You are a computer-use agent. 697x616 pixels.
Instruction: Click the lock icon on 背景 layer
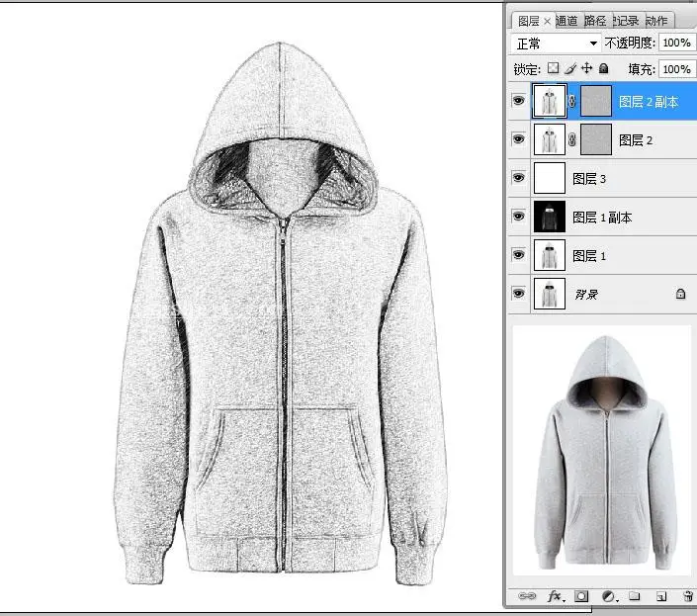pyautogui.click(x=680, y=294)
